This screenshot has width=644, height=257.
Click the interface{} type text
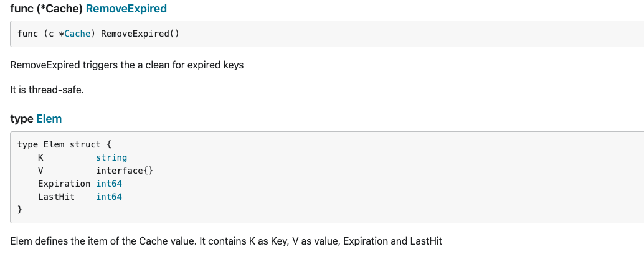click(125, 171)
